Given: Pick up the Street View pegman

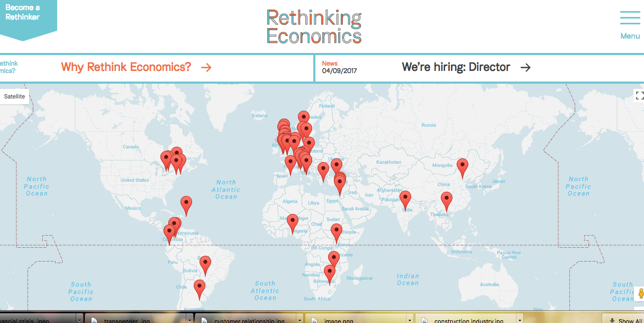Looking at the screenshot, I should (640, 294).
